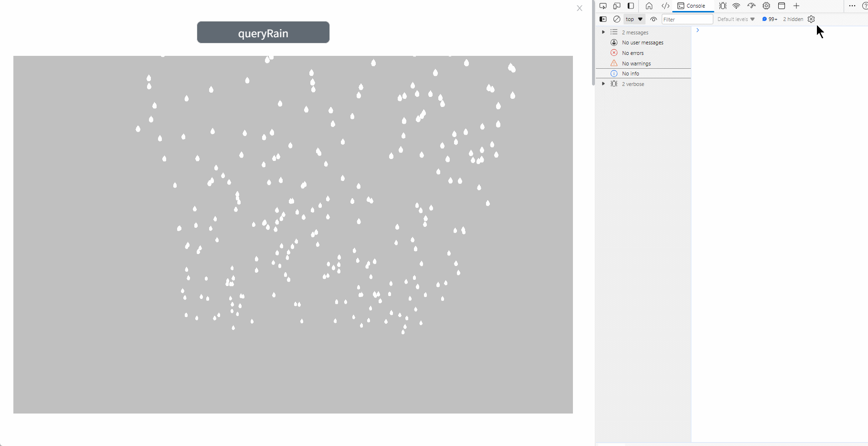This screenshot has width=868, height=446.
Task: Clear the console output
Action: 617,19
